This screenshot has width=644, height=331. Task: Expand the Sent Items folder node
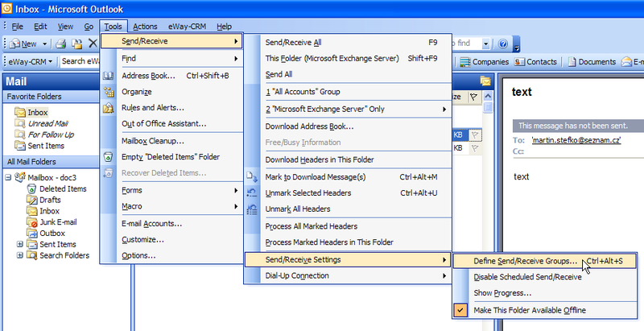(x=19, y=244)
